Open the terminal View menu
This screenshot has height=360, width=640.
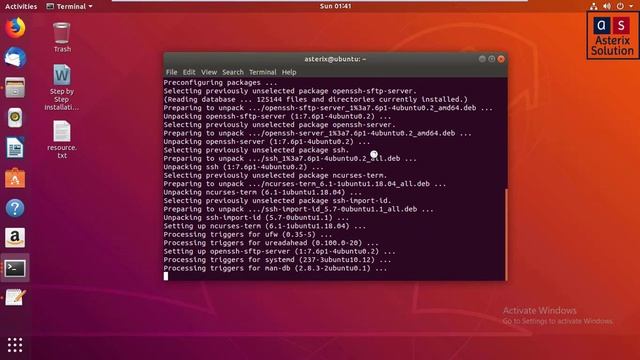209,72
